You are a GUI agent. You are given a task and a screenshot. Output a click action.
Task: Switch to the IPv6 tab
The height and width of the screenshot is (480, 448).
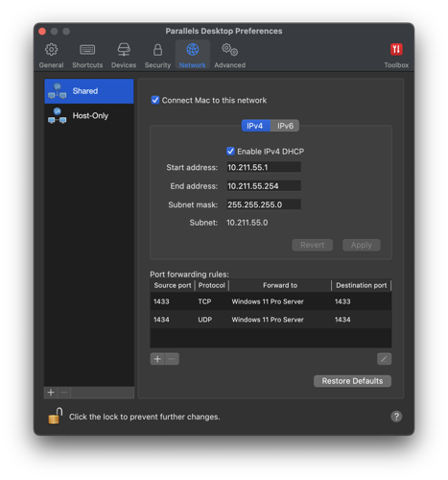pos(285,126)
